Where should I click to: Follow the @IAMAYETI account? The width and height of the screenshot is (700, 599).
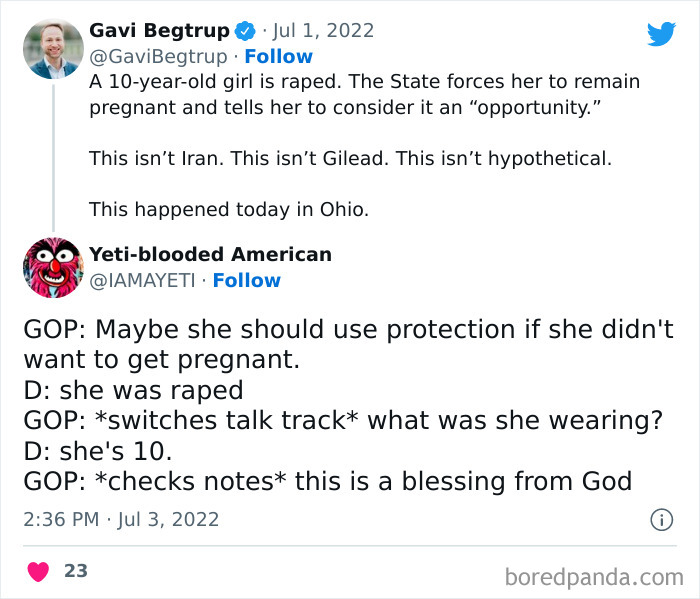pos(246,280)
